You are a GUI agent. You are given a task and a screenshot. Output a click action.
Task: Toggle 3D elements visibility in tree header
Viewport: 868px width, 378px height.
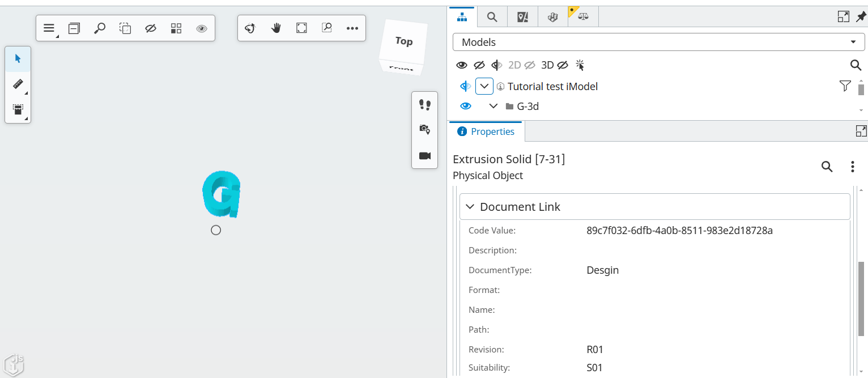click(x=563, y=65)
